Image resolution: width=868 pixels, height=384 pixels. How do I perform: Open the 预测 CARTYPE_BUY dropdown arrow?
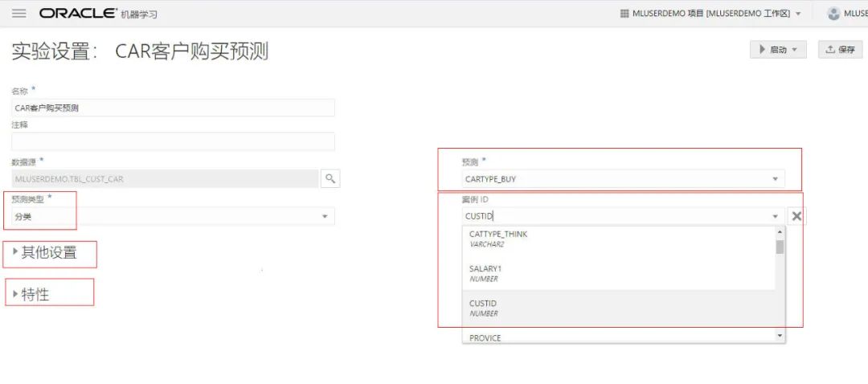click(x=775, y=179)
